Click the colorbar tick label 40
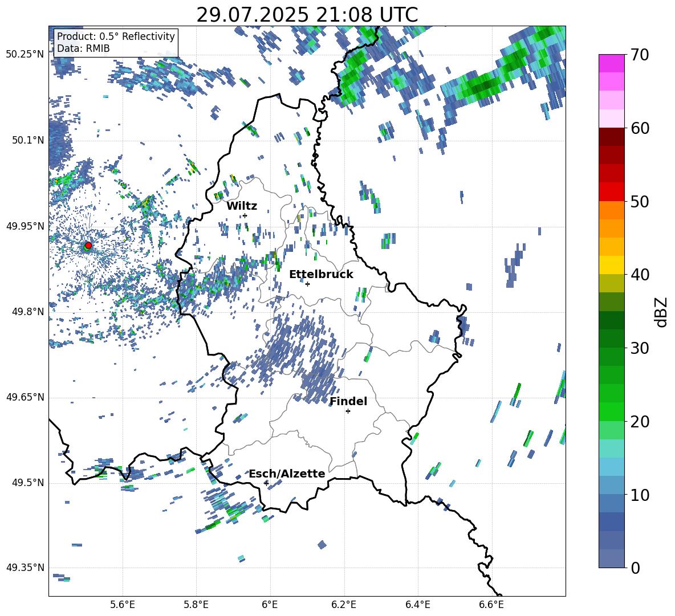675x616 pixels. point(640,275)
